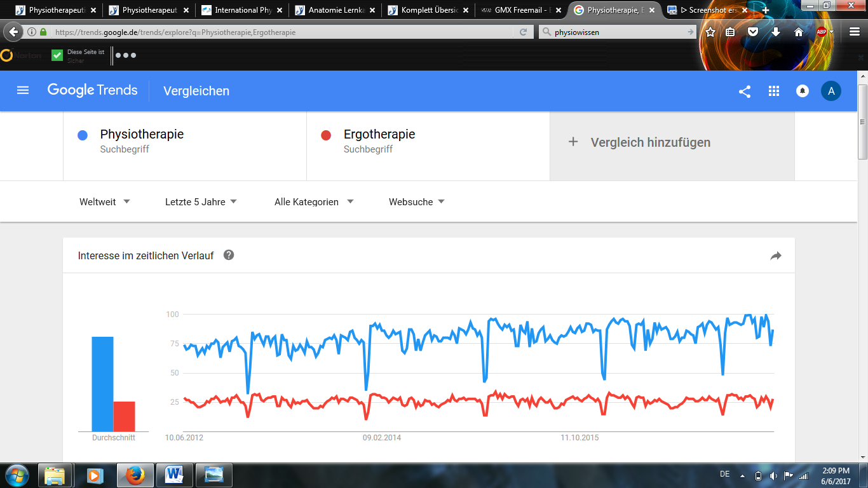Open a new browser tab
Screen dimensions: 868x488
tap(766, 10)
